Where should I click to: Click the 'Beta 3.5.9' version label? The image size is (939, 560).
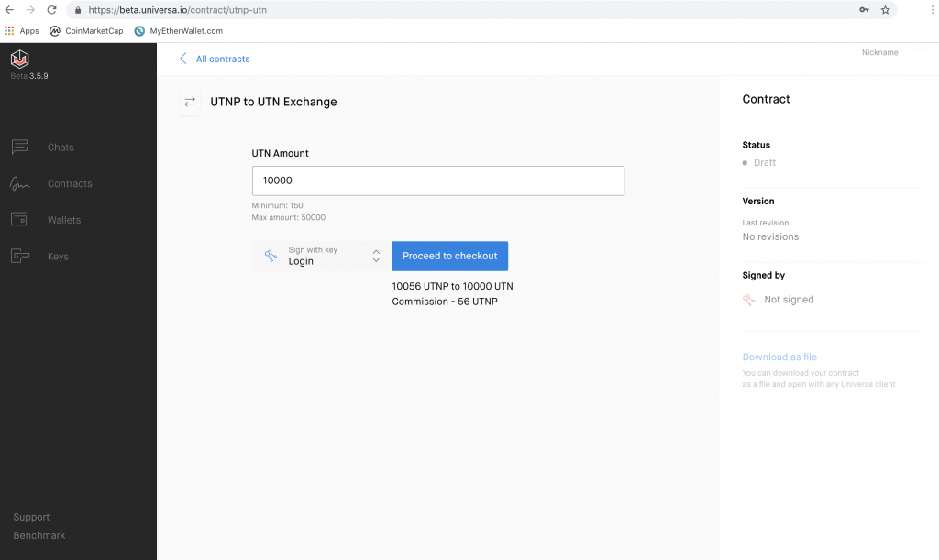click(28, 76)
